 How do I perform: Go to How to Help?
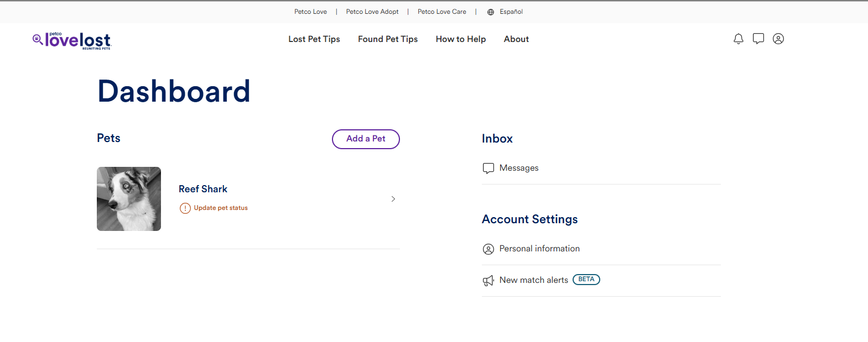pyautogui.click(x=460, y=39)
